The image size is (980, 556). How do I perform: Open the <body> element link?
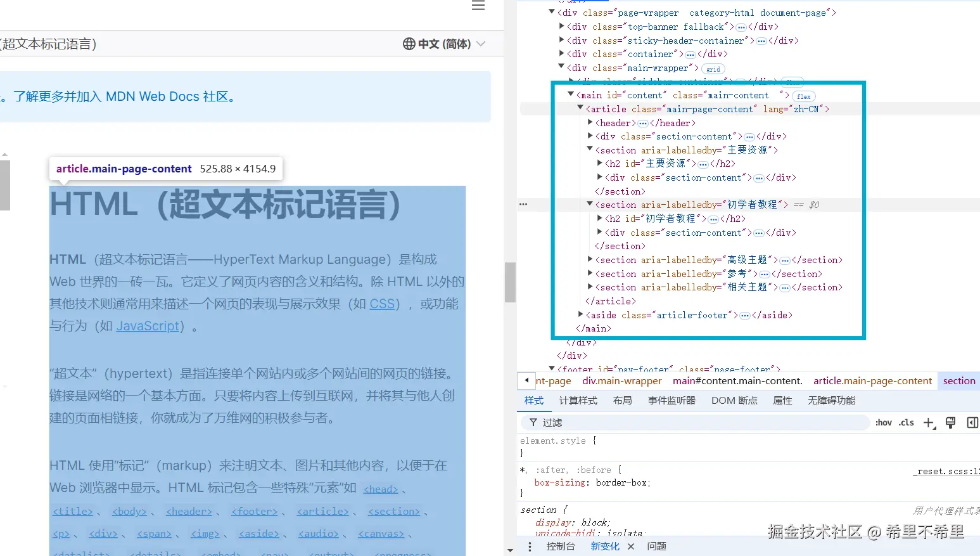129,511
